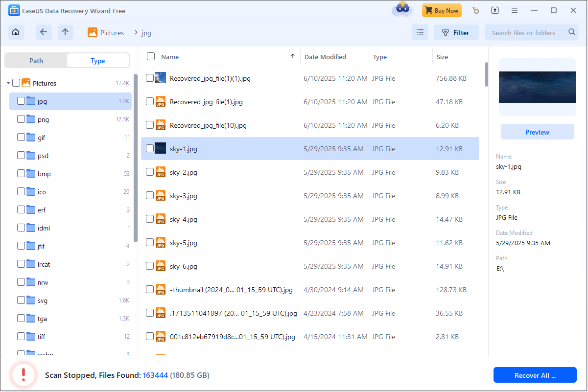Image resolution: width=588 pixels, height=392 pixels.
Task: Click the Pictures breadcrumb icon
Action: click(x=93, y=33)
